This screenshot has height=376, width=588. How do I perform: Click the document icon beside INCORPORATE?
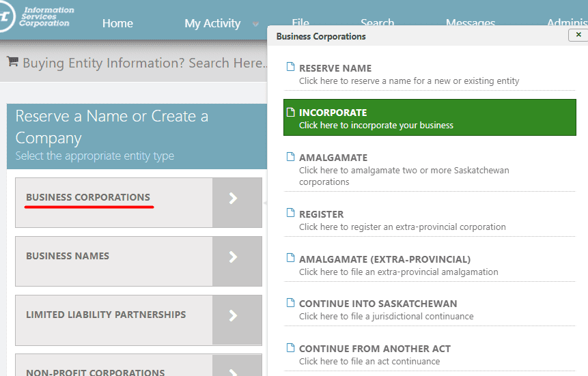pyautogui.click(x=291, y=112)
